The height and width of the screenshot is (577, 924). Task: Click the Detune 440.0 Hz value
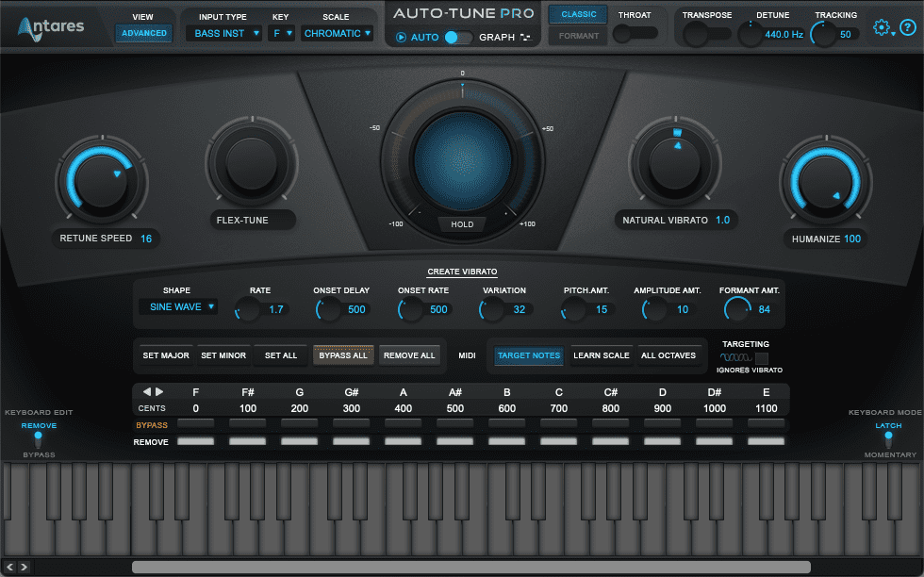pos(784,35)
